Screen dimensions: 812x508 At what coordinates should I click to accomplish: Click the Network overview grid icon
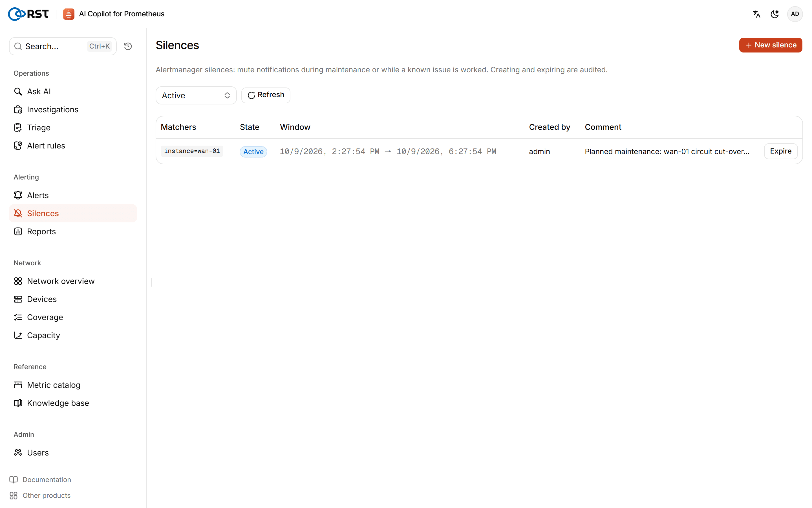point(18,281)
